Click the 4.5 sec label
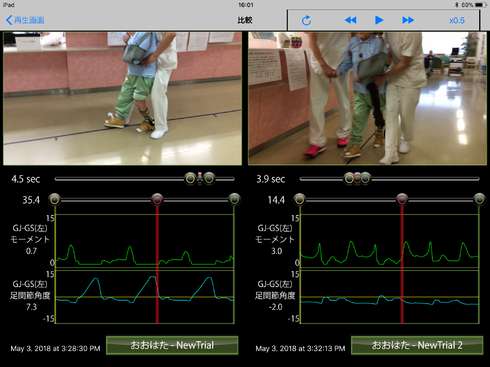 coord(26,179)
